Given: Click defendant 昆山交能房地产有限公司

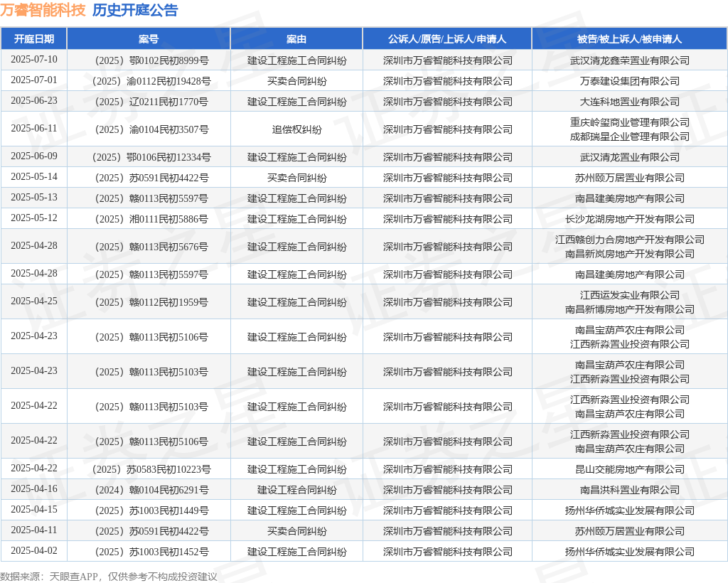Looking at the screenshot, I should coord(630,469).
